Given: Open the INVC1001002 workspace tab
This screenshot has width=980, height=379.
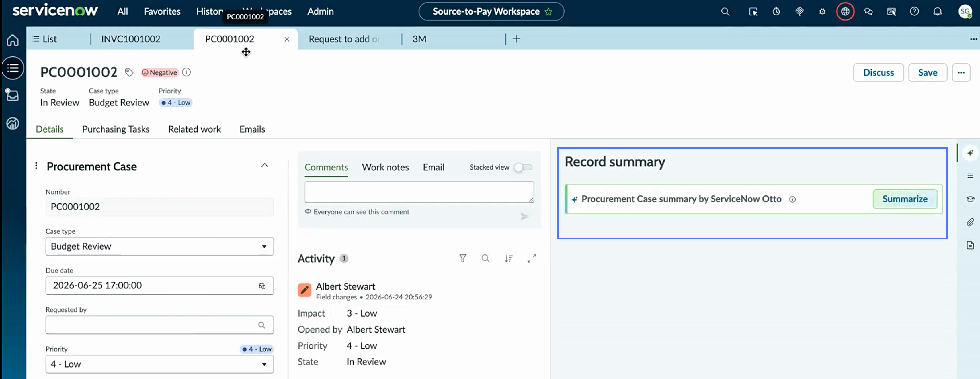Looking at the screenshot, I should coord(130,39).
